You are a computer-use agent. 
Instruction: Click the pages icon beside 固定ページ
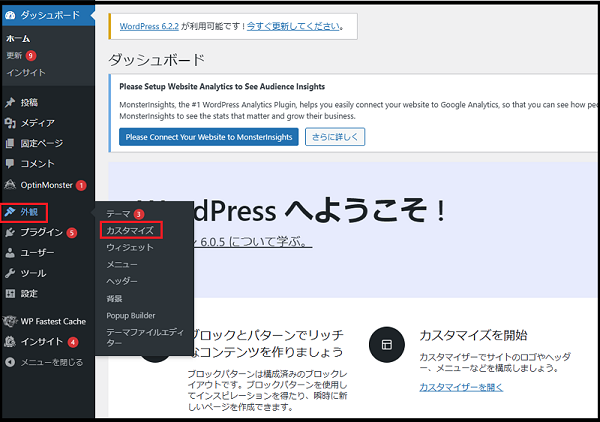point(10,143)
